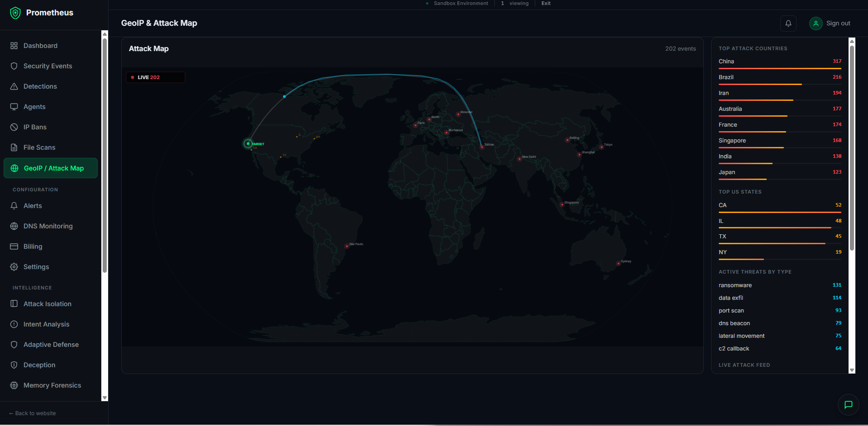The image size is (868, 426).
Task: Click the Iran row in top countries
Action: pyautogui.click(x=780, y=95)
